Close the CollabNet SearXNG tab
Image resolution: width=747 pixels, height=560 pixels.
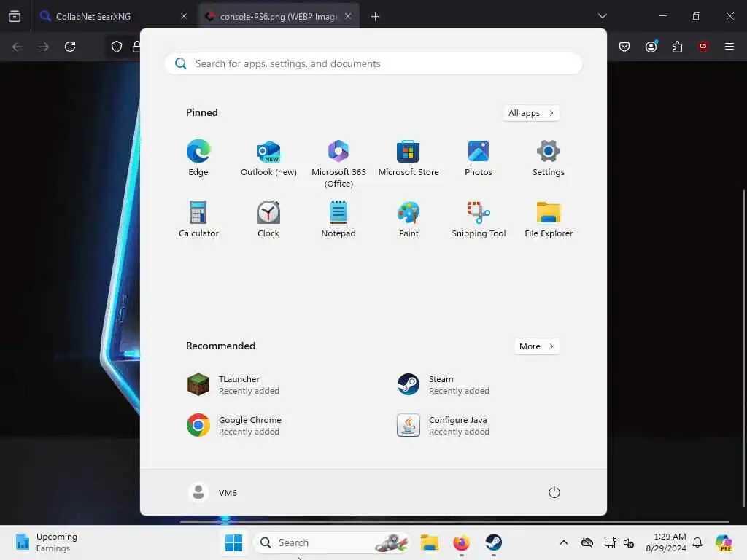(x=184, y=16)
